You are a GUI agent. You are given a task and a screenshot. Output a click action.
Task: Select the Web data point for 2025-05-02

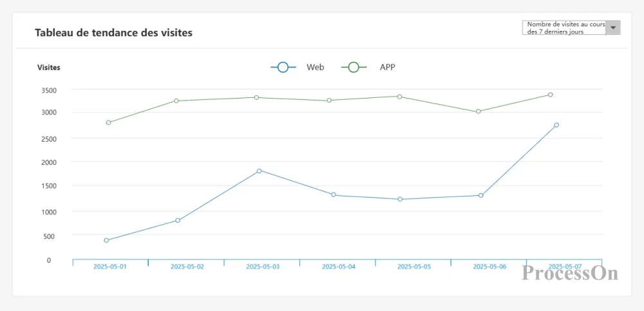pos(178,220)
